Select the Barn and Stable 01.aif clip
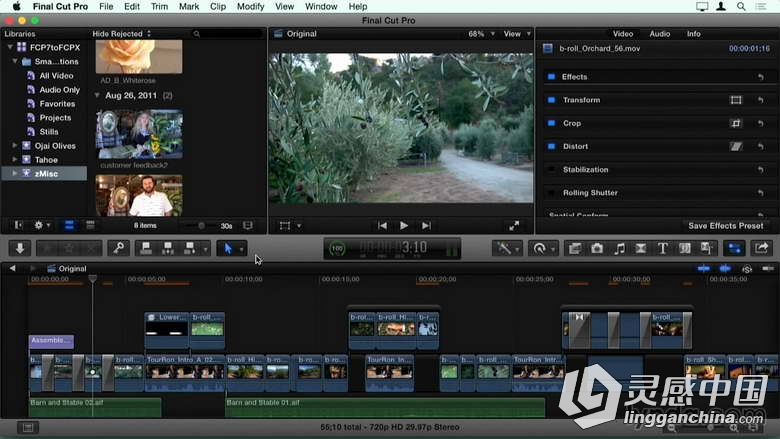The image size is (780, 439). tap(386, 407)
